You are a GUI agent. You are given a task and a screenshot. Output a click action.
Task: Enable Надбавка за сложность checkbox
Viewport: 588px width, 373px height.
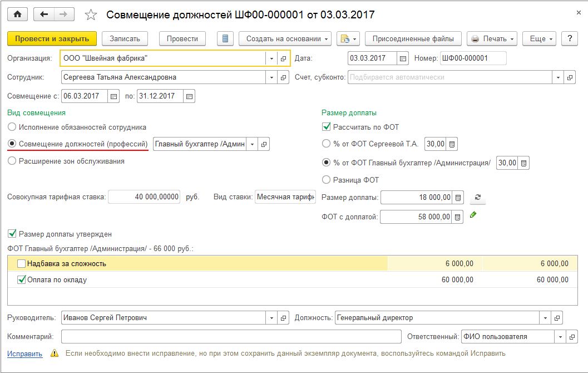click(21, 264)
